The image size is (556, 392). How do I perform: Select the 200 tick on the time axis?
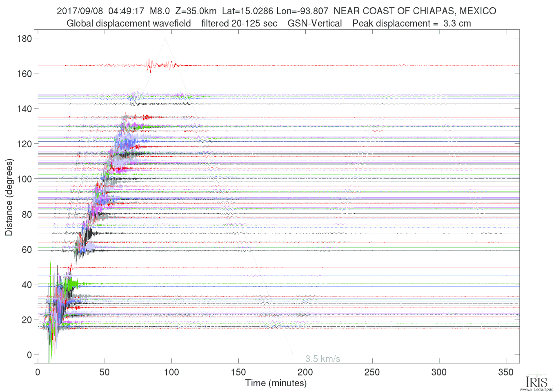[305, 372]
